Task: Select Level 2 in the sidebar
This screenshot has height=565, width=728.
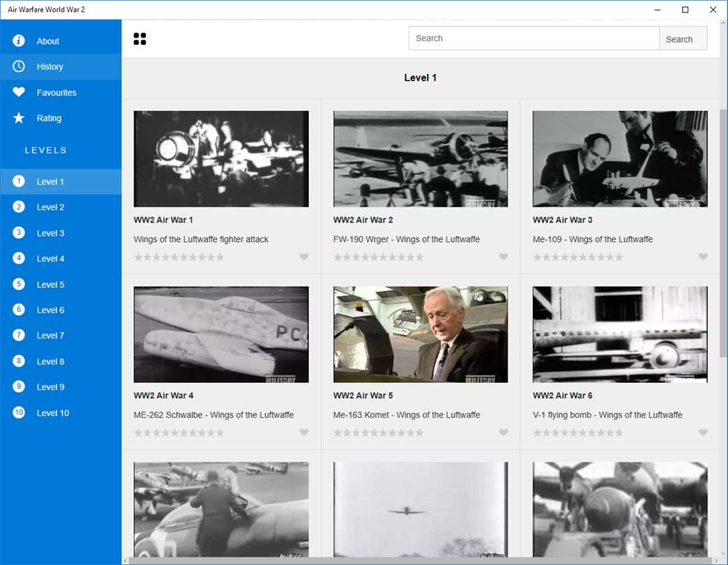Action: (x=61, y=207)
